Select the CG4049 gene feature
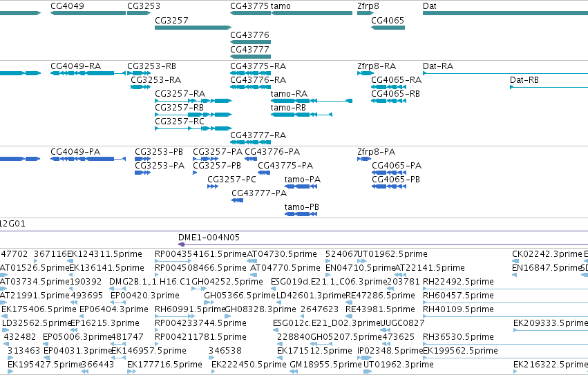The height and width of the screenshot is (375, 588). tap(88, 13)
